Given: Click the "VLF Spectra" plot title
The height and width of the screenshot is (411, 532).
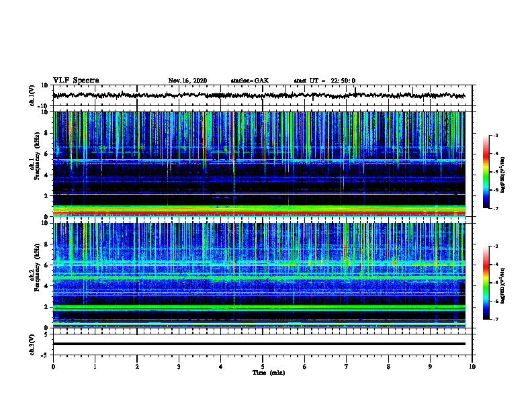Looking at the screenshot, I should pyautogui.click(x=76, y=81).
